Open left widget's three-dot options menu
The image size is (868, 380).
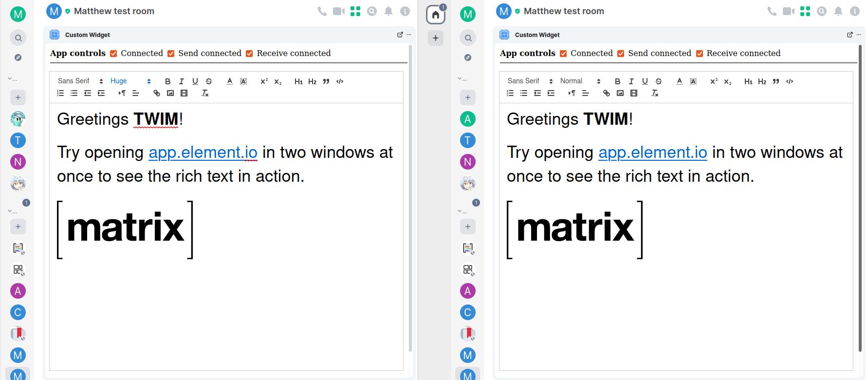[x=409, y=35]
